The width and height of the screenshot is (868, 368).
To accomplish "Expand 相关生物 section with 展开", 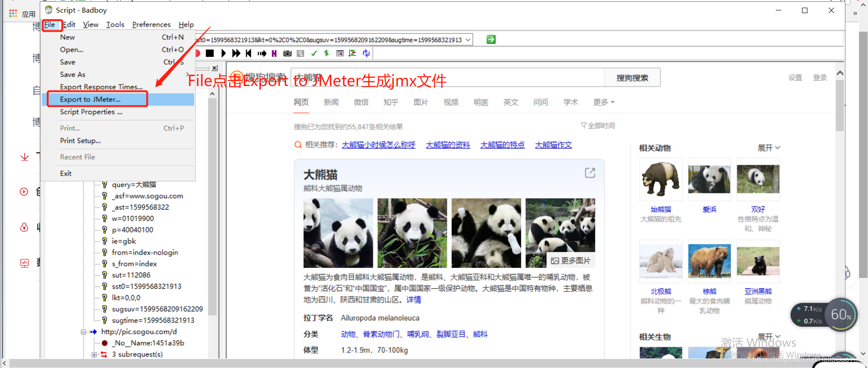I will pyautogui.click(x=769, y=337).
